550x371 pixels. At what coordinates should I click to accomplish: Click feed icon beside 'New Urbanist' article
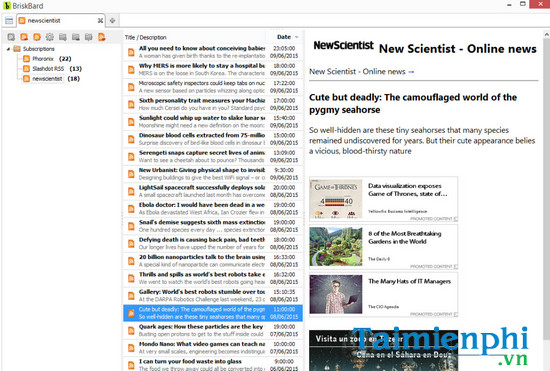(x=131, y=174)
